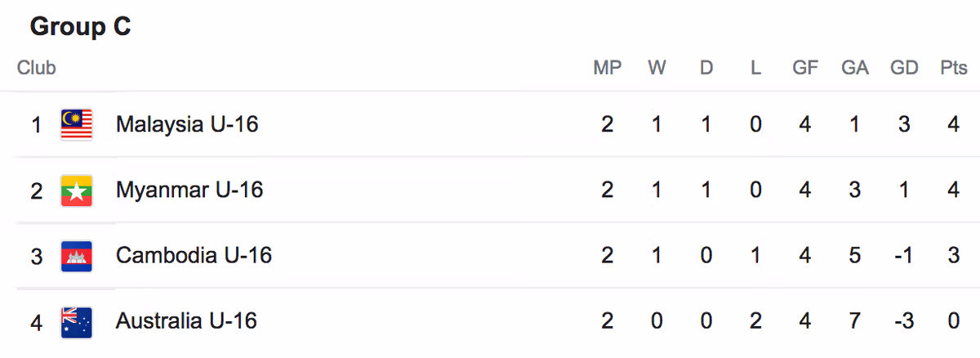Click the Australia flag icon
The height and width of the screenshot is (358, 980).
(x=77, y=321)
